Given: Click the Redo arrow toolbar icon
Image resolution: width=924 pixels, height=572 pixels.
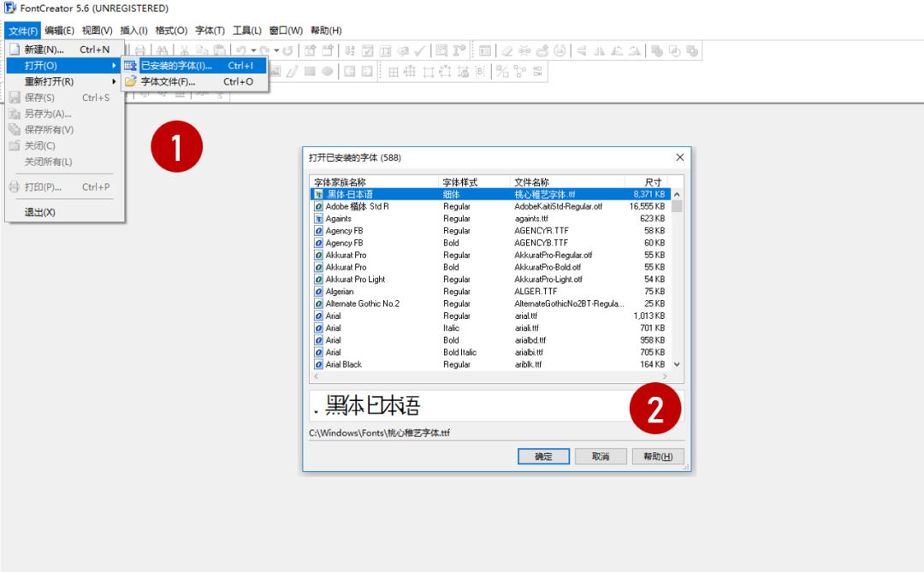Looking at the screenshot, I should [264, 50].
